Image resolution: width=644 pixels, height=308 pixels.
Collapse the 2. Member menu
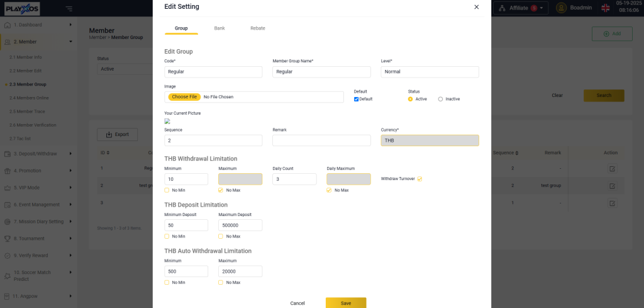tap(38, 42)
